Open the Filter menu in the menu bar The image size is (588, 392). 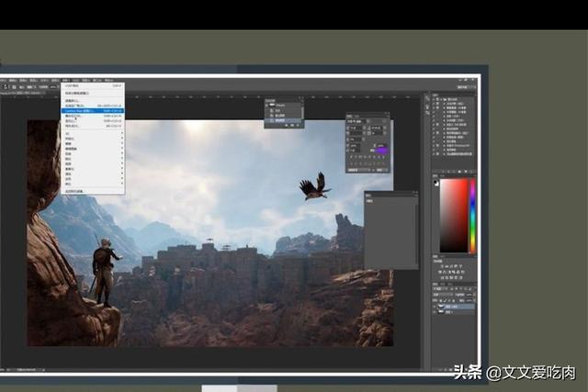pos(66,80)
